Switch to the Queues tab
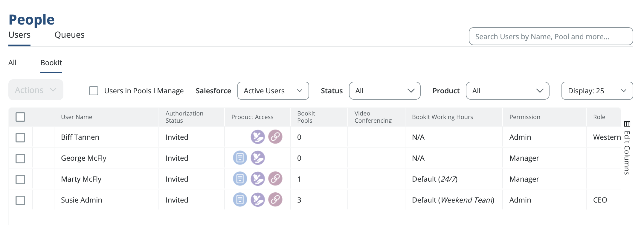This screenshot has height=225, width=644. pos(69,35)
